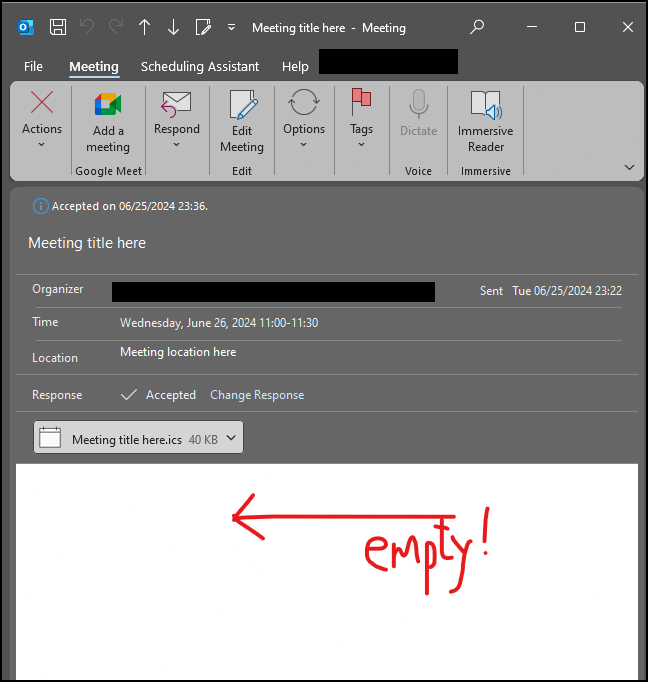Image resolution: width=648 pixels, height=682 pixels.
Task: Click the 'Meeting title here' subject text
Action: tap(87, 243)
